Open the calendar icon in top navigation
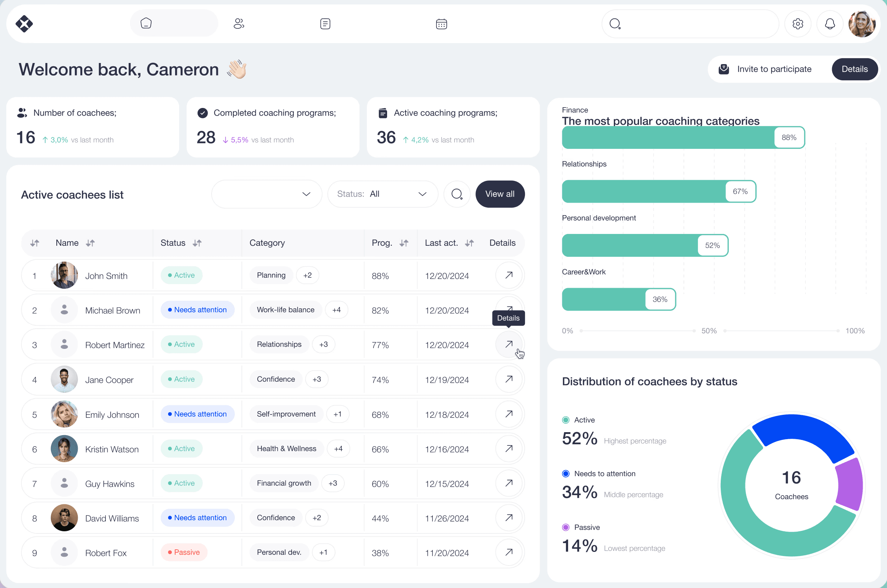Viewport: 887px width, 588px height. (x=441, y=24)
